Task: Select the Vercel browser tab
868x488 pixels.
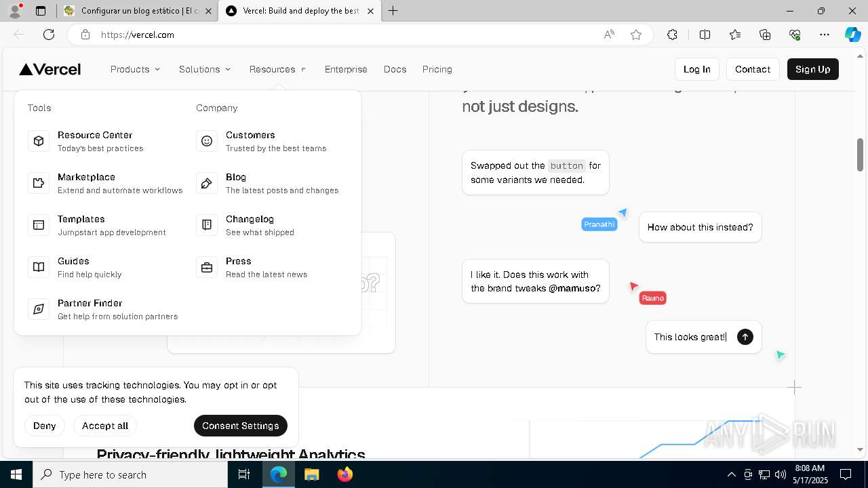Action: point(298,11)
